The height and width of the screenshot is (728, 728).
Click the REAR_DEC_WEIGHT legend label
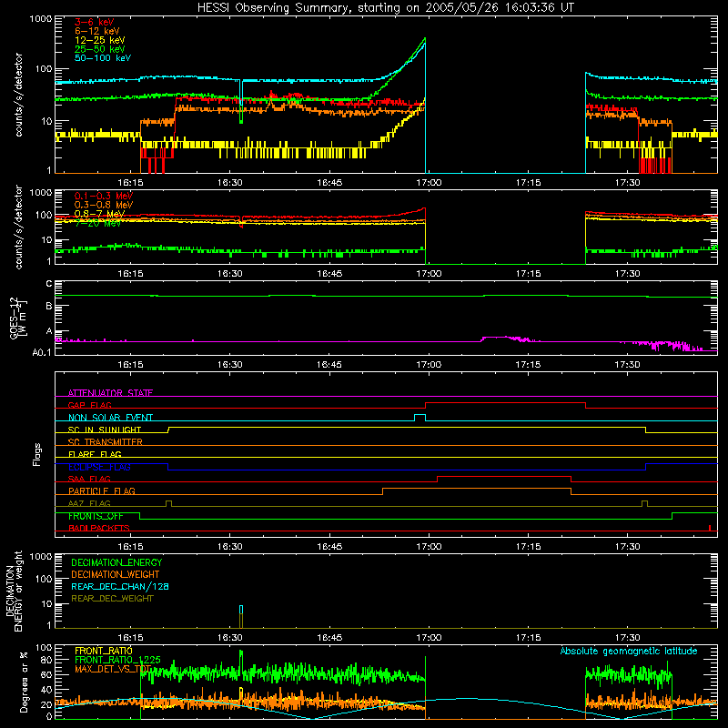(112, 599)
